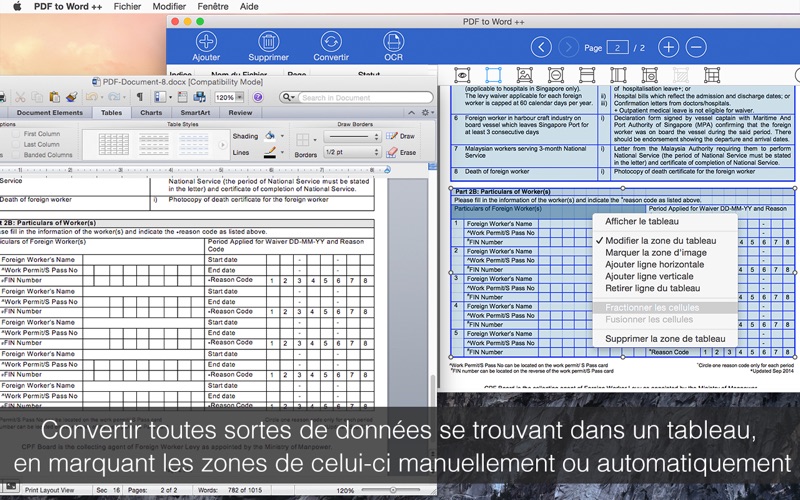
Task: Switch to the Document Elements tab
Action: (49, 113)
